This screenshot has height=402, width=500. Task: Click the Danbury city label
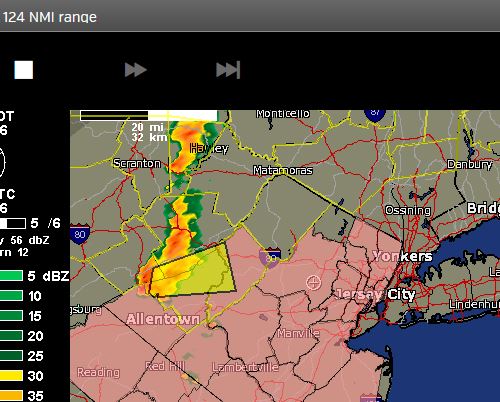pyautogui.click(x=470, y=164)
